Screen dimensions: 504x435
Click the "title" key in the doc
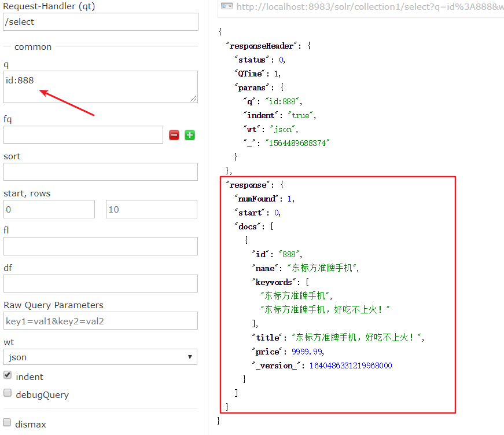click(x=268, y=338)
